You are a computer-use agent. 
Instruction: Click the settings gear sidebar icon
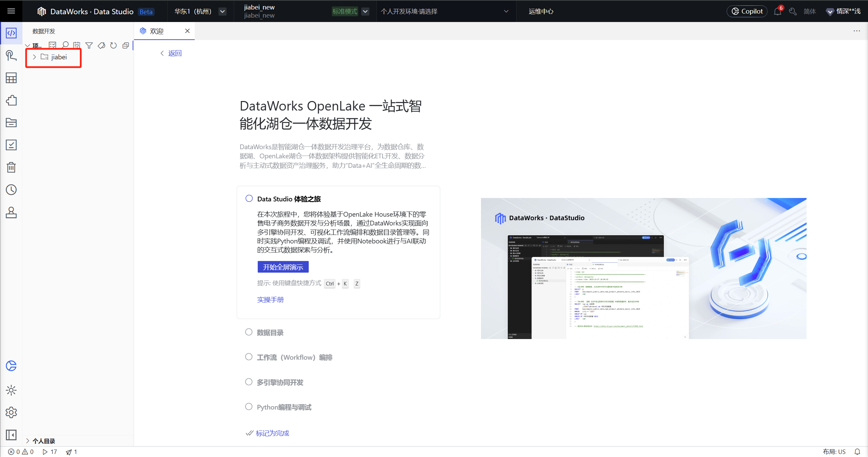pyautogui.click(x=11, y=412)
